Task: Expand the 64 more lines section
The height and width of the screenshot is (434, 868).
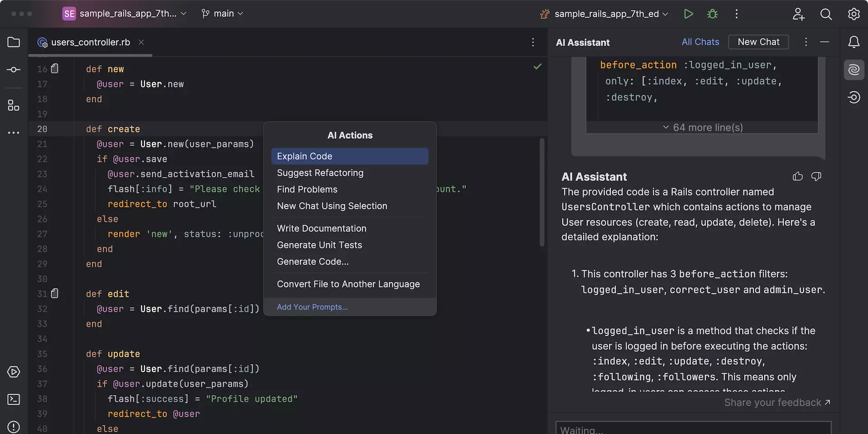Action: (x=703, y=127)
